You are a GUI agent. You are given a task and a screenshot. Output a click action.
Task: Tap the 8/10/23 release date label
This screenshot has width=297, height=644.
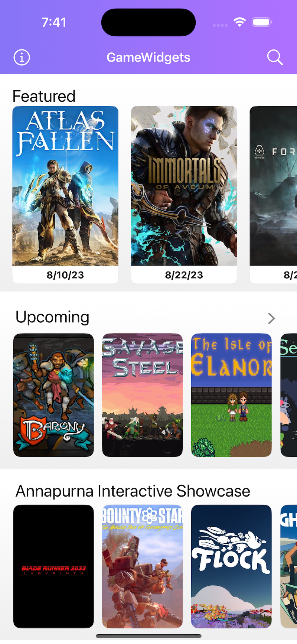65,275
